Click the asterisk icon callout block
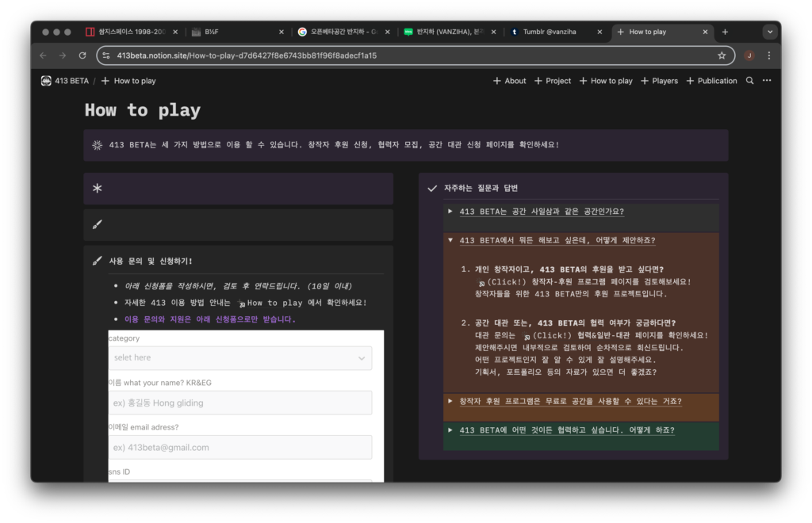 [x=98, y=189]
